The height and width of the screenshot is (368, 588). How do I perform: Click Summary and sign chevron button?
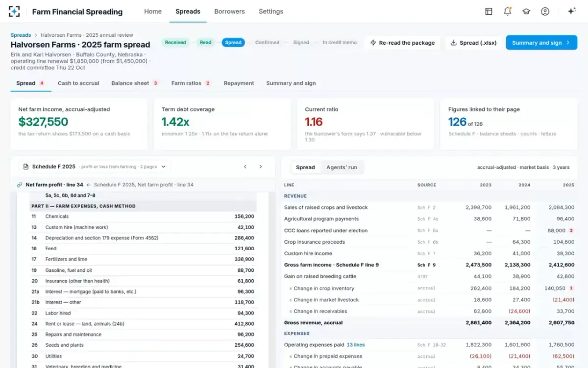pyautogui.click(x=541, y=43)
